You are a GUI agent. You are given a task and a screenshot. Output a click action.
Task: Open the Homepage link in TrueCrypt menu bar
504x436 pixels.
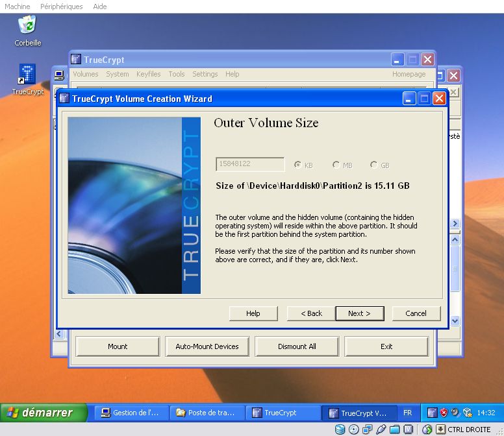[x=409, y=74]
